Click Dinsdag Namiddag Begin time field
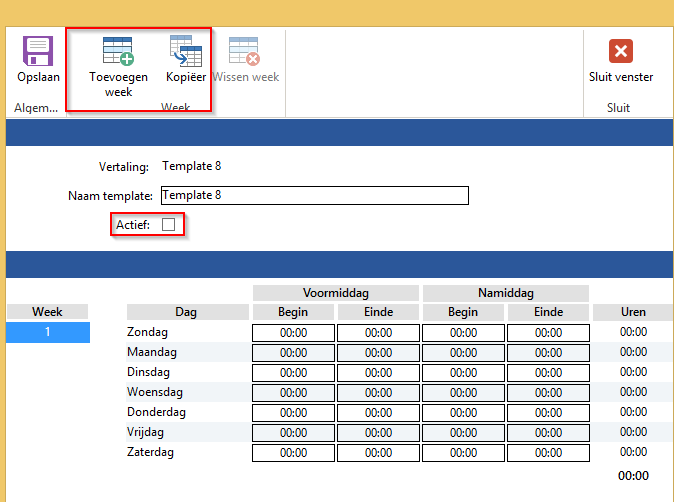The image size is (674, 502). pos(463,373)
